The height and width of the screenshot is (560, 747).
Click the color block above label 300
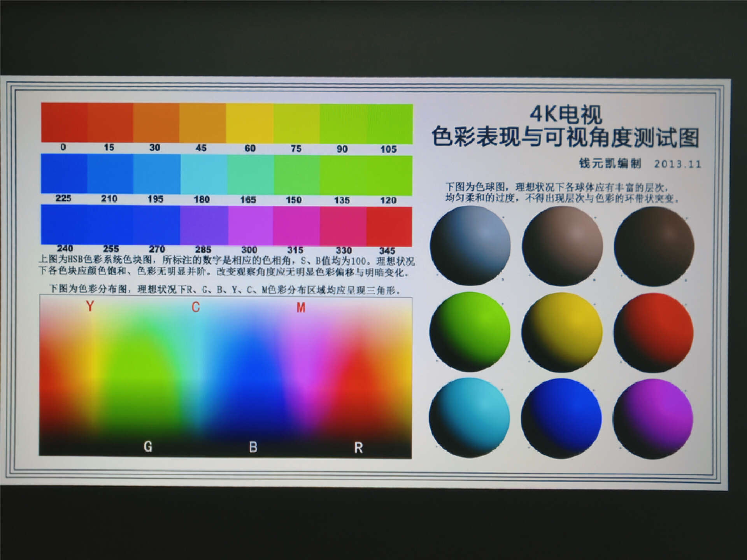click(x=251, y=226)
